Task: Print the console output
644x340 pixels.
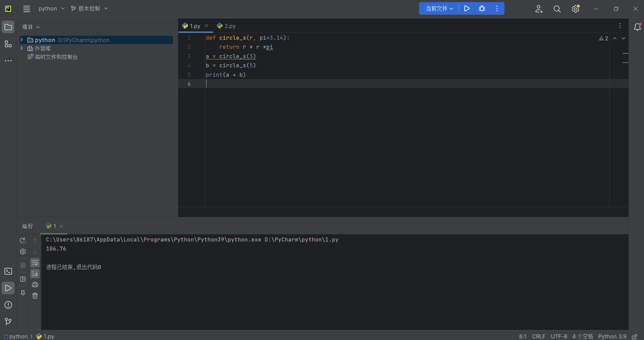Action: click(35, 285)
